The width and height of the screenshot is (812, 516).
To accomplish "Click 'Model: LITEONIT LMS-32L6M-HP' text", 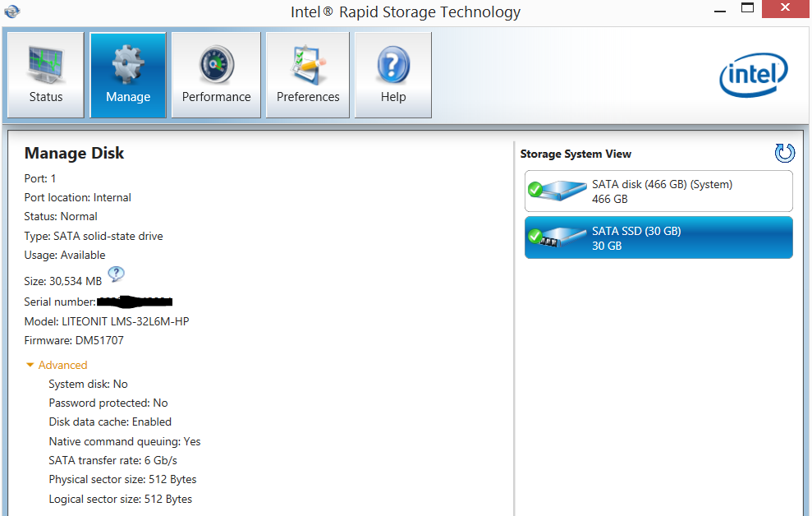I will 107,322.
